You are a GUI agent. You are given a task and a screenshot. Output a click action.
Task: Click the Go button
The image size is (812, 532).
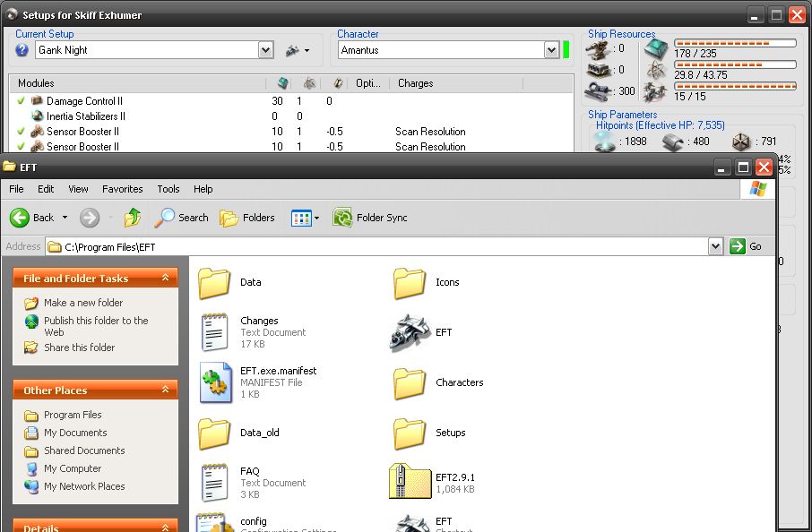746,247
